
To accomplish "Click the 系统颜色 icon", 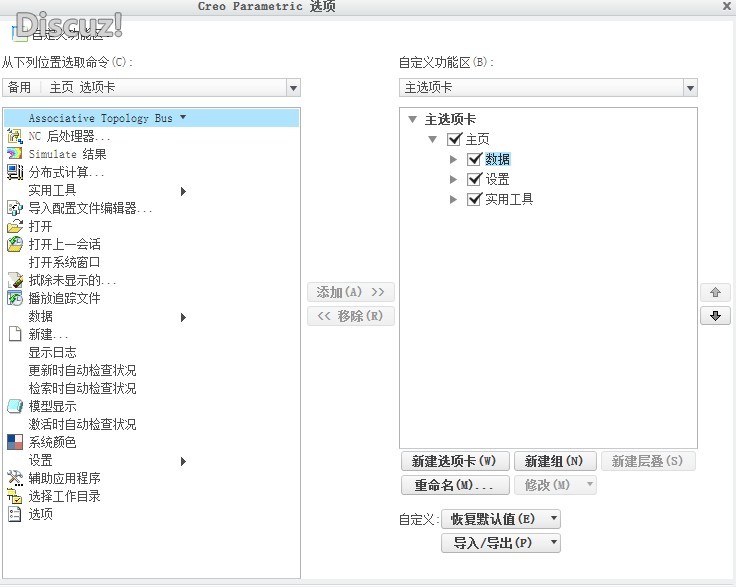I will coord(15,442).
